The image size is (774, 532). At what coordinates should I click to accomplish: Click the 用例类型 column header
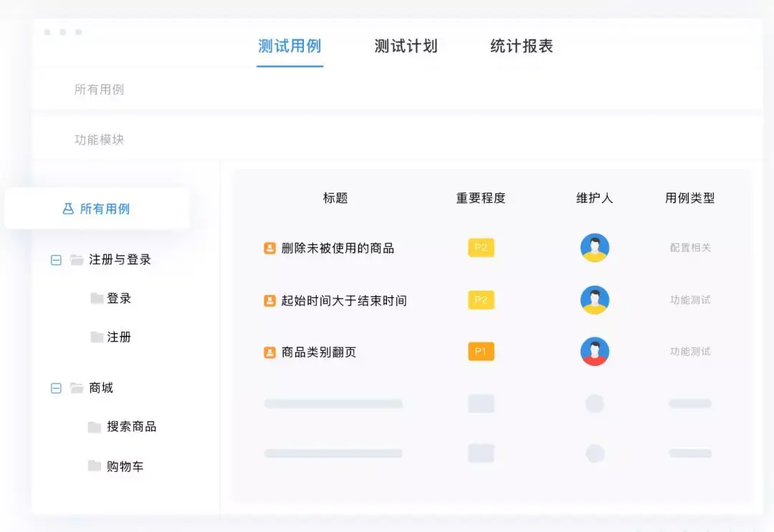tap(690, 198)
